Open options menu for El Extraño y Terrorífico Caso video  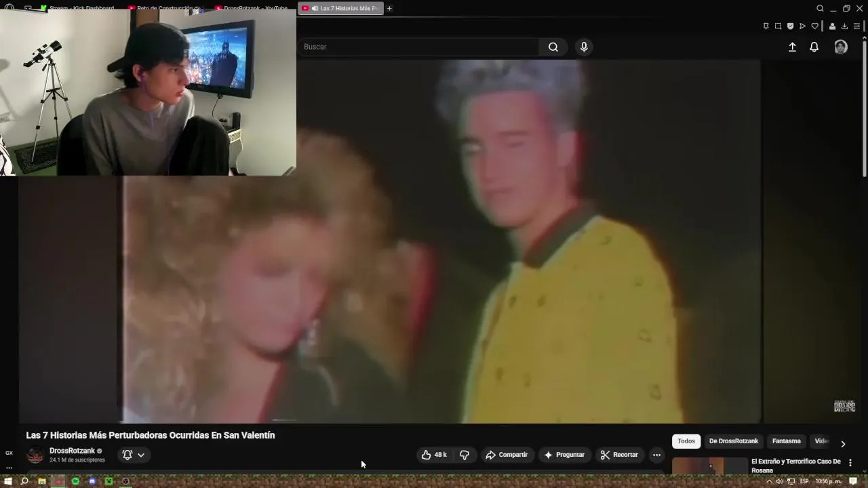pos(850,463)
